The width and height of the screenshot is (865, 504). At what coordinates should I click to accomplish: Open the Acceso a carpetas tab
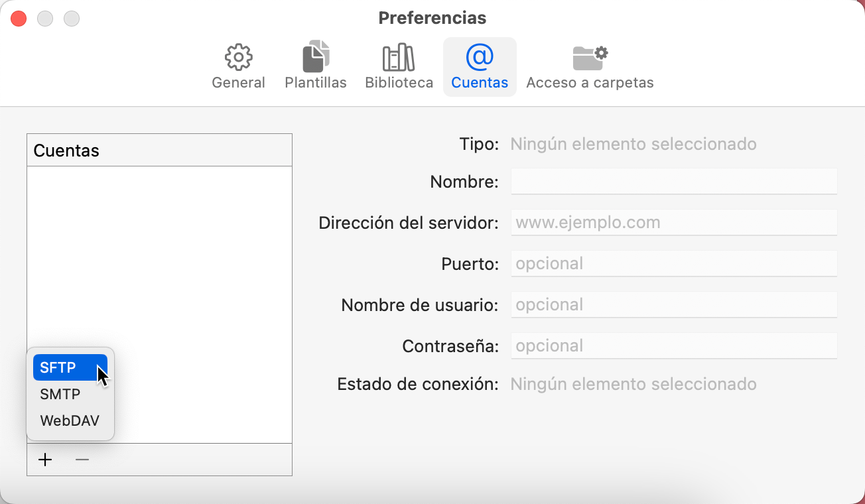coord(590,66)
